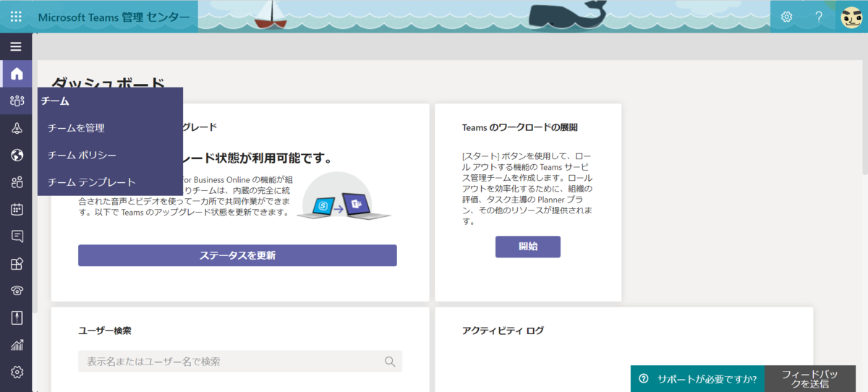Collapse the hamburger navigation menu

point(16,47)
